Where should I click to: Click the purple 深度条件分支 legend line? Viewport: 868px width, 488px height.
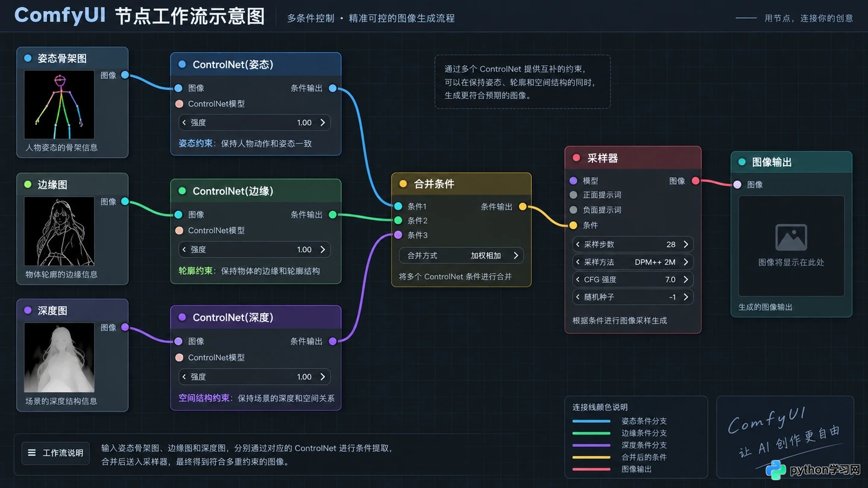coord(591,445)
